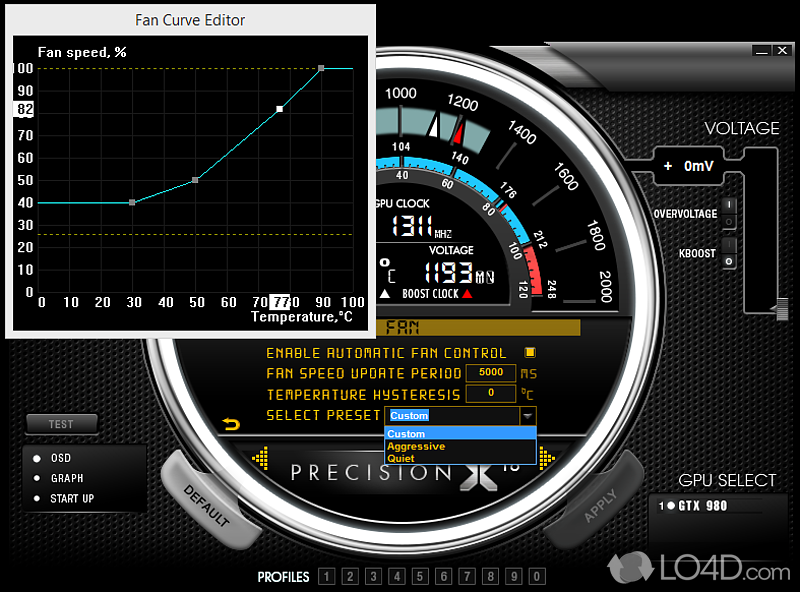The image size is (800, 592).
Task: Toggle Enable Automatic Fan Control checkbox
Action: tap(530, 353)
